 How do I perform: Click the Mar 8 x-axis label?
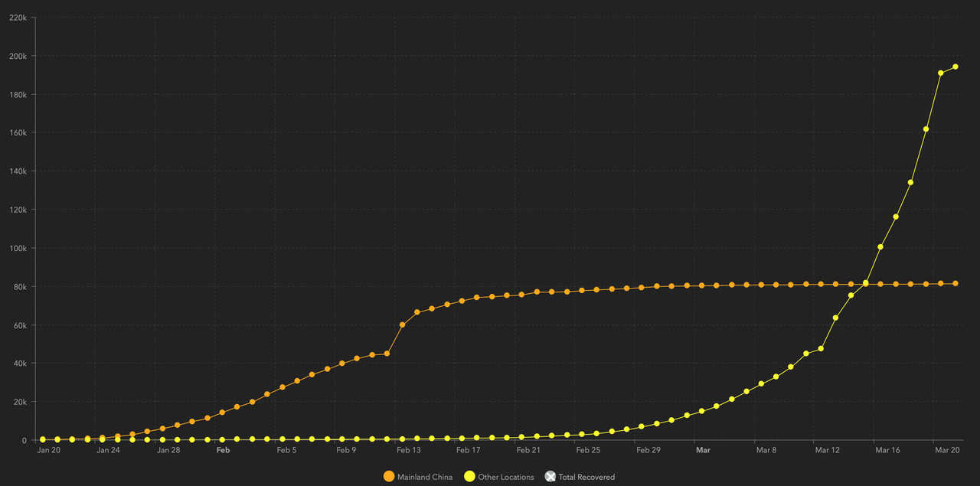point(766,451)
